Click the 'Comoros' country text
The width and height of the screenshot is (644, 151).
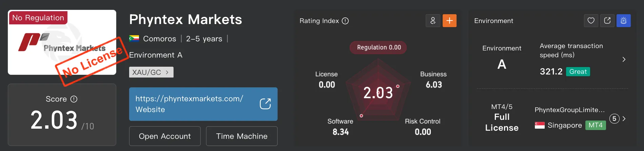pos(160,39)
